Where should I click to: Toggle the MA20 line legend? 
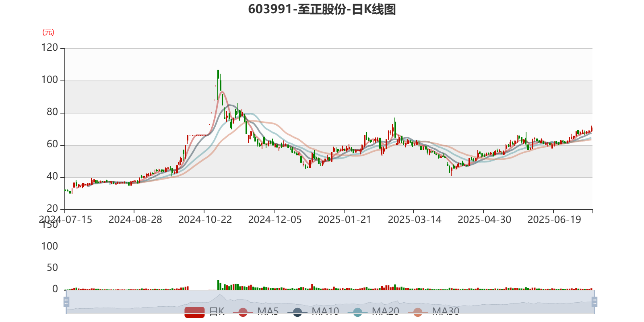pyautogui.click(x=374, y=312)
